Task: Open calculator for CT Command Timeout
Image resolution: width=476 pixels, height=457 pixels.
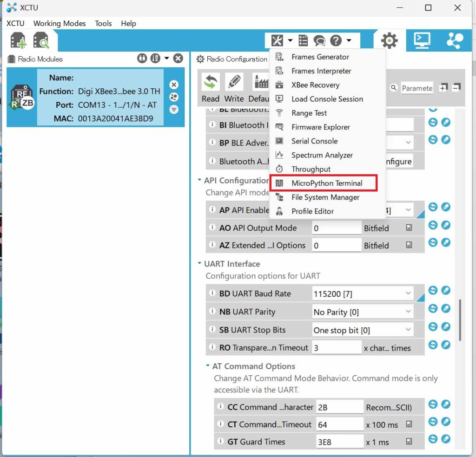Action: (409, 424)
